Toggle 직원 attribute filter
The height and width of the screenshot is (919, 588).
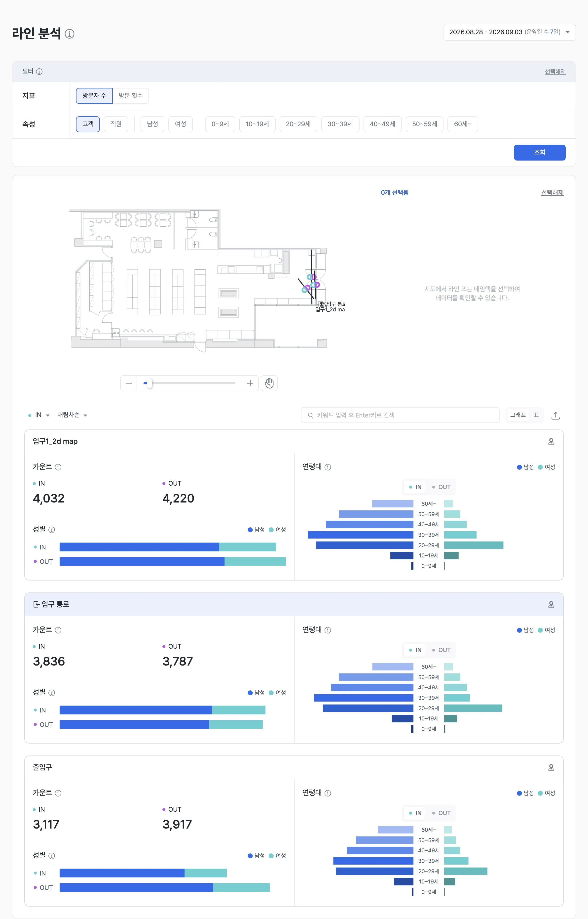coord(116,124)
